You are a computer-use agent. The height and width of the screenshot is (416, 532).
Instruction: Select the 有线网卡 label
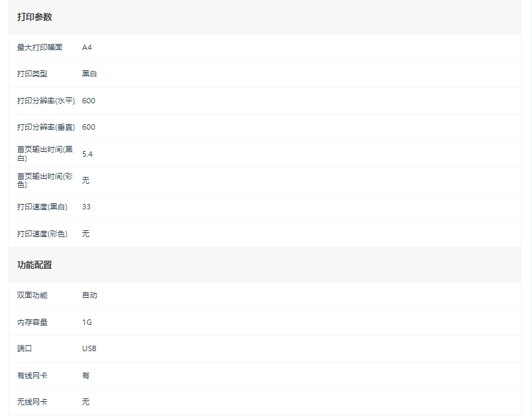tap(32, 375)
